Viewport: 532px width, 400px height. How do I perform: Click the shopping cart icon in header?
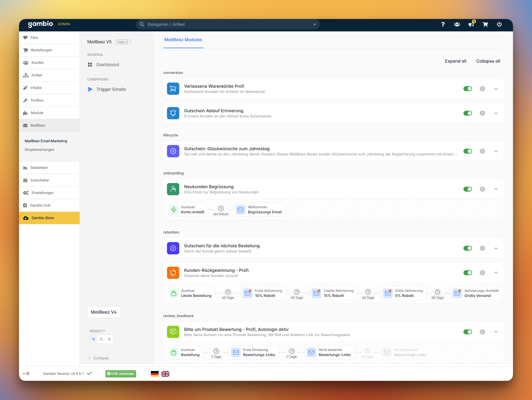point(485,24)
